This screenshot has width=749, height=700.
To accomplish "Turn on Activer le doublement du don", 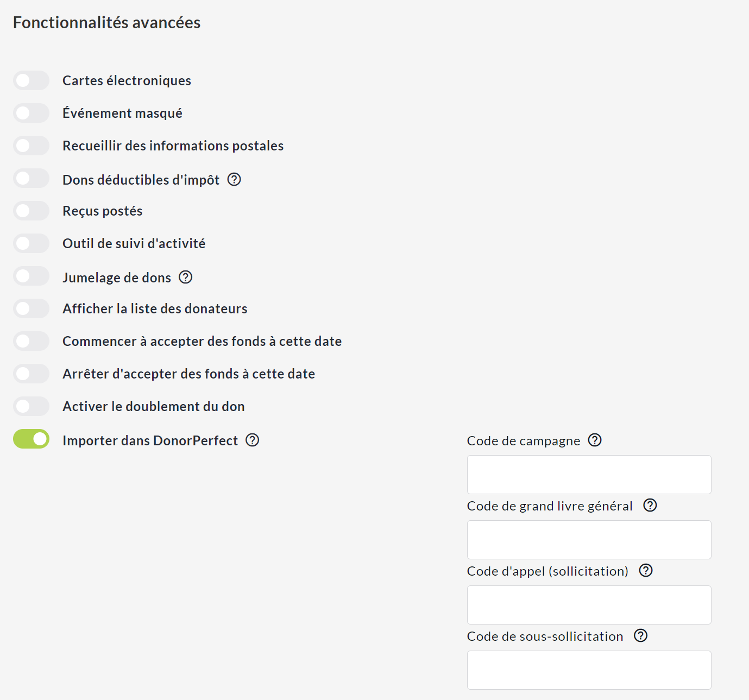I will (32, 406).
